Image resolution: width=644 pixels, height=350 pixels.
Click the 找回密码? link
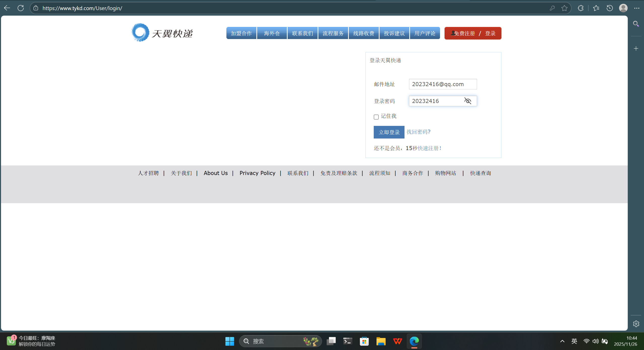[418, 132]
